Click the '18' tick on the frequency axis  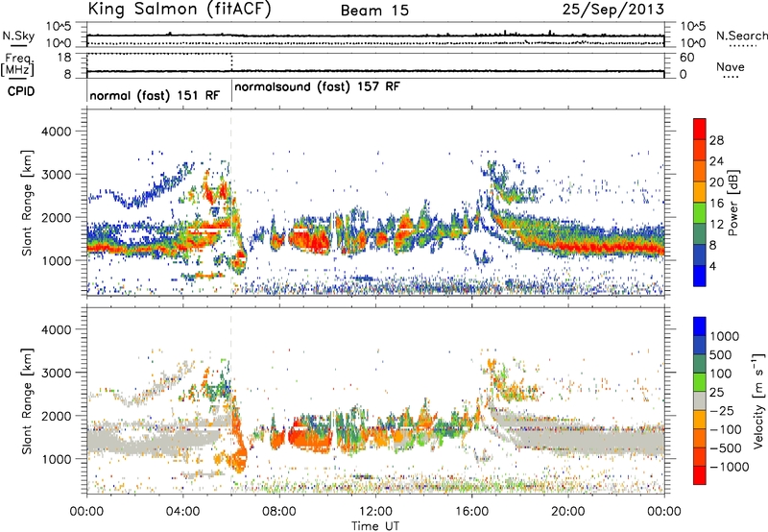pyautogui.click(x=64, y=58)
